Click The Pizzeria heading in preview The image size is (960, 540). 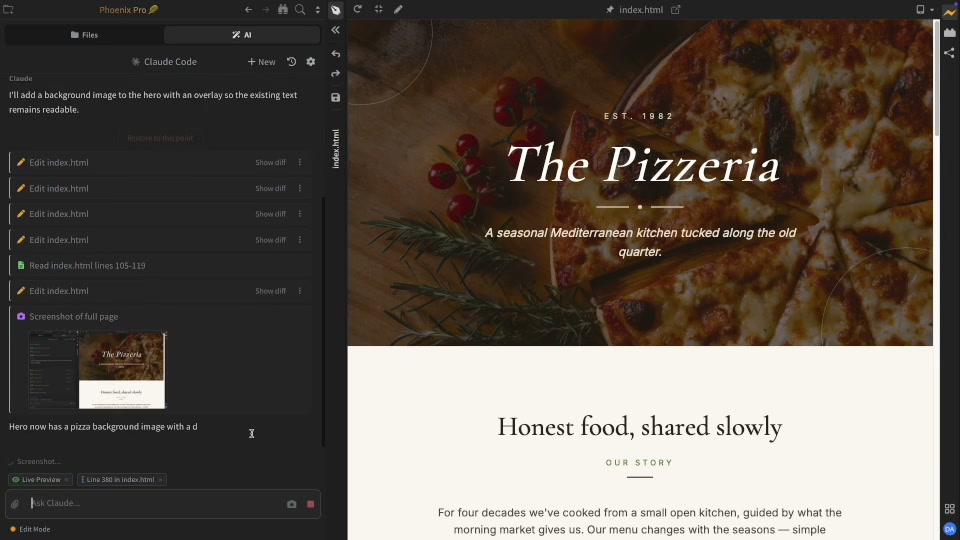coord(643,165)
